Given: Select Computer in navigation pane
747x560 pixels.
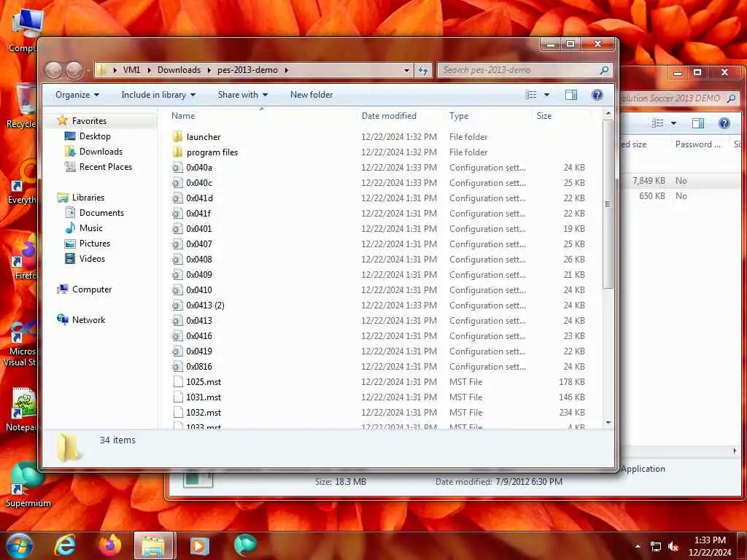Looking at the screenshot, I should coord(91,289).
